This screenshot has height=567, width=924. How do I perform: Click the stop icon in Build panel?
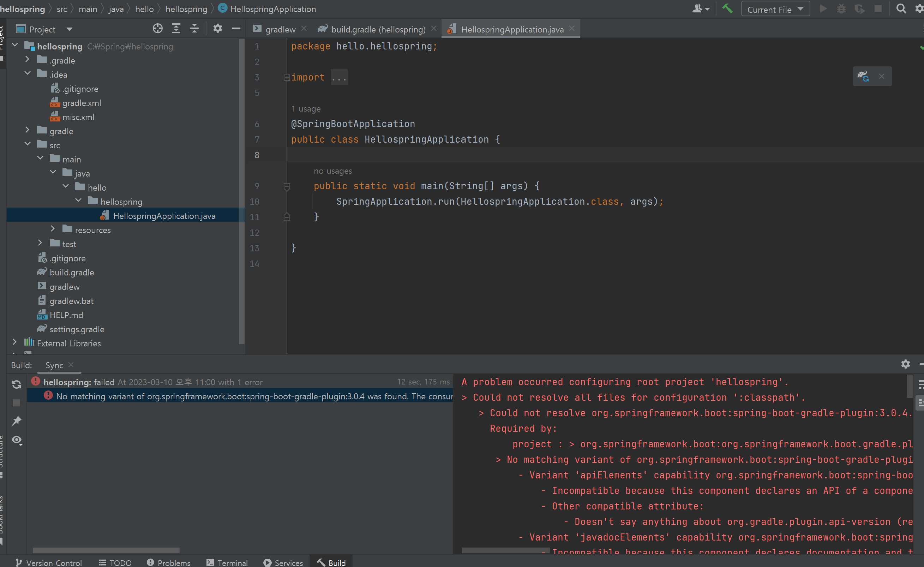[x=17, y=403]
